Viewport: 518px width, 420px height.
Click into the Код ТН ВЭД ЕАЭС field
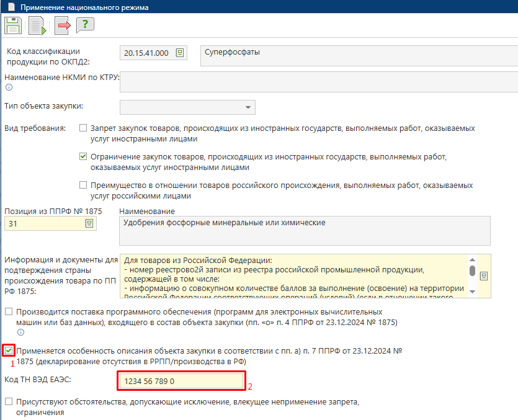tap(181, 381)
